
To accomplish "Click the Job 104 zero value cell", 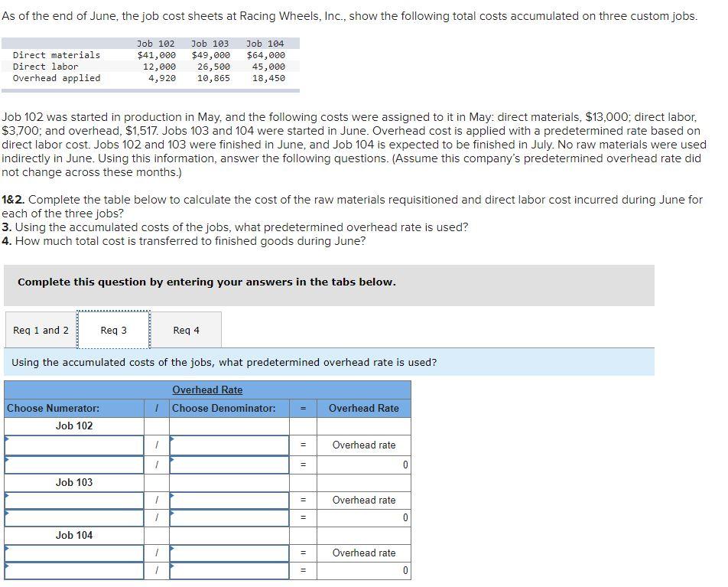I will [x=364, y=570].
